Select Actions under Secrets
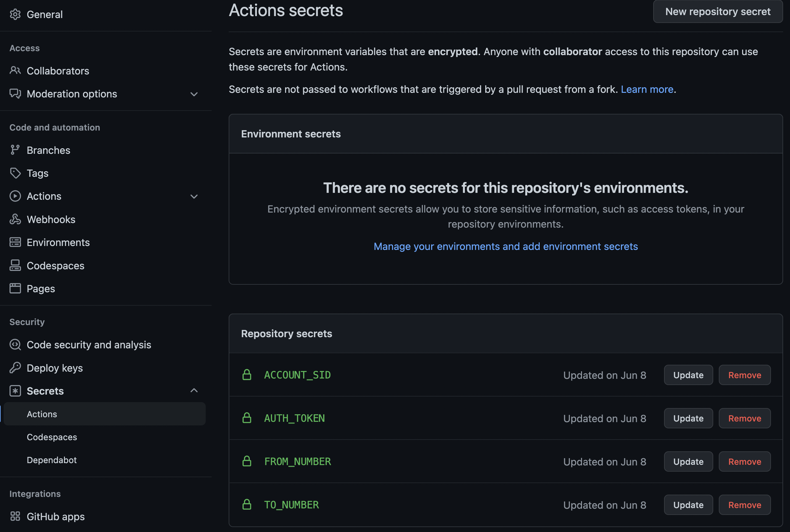 pos(105,414)
